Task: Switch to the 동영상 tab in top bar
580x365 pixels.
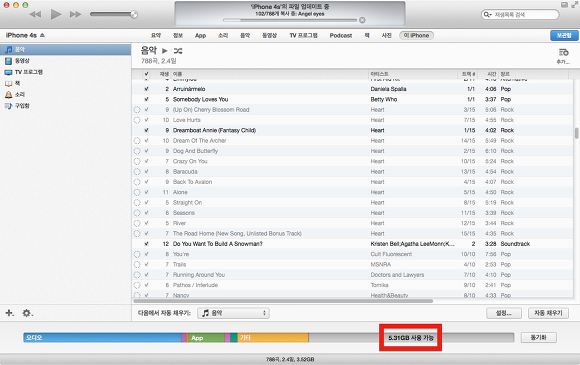Action: (x=269, y=36)
